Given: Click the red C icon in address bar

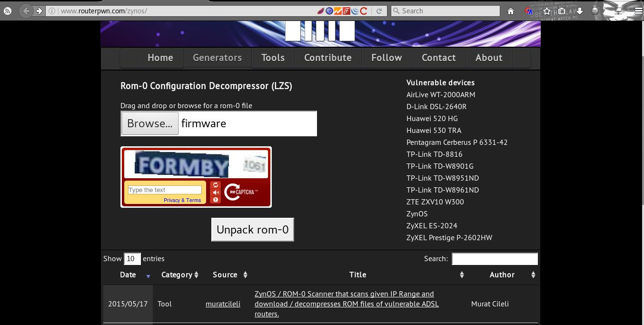Looking at the screenshot, I should pos(364,10).
